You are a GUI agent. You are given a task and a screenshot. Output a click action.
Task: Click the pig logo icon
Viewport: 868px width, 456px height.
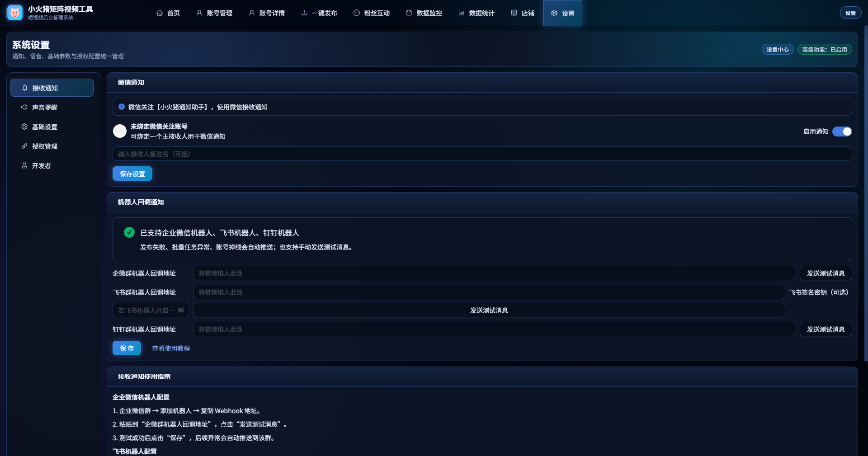point(15,13)
